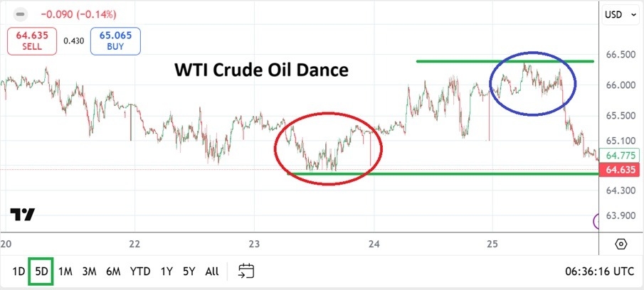
Task: Click the 0.430 spread value
Action: point(74,41)
